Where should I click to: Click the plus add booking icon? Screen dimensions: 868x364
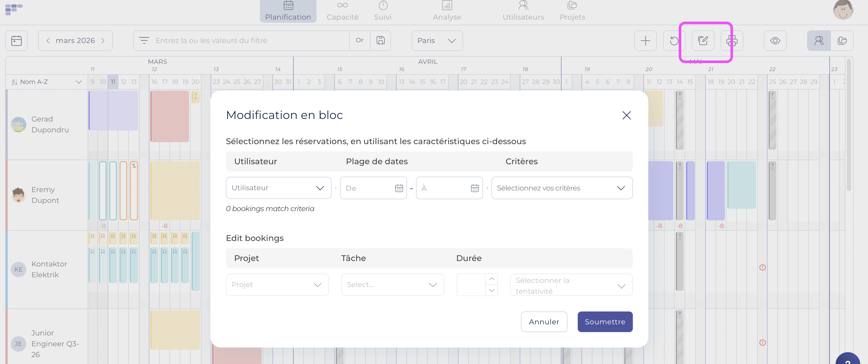(x=645, y=41)
